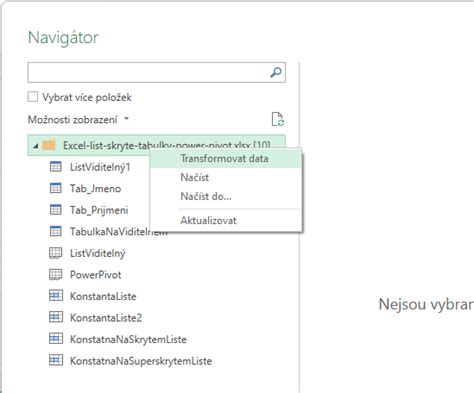This screenshot has height=393, width=474.
Task: Click the named-range icon beside KonstantaListe2
Action: (56, 317)
